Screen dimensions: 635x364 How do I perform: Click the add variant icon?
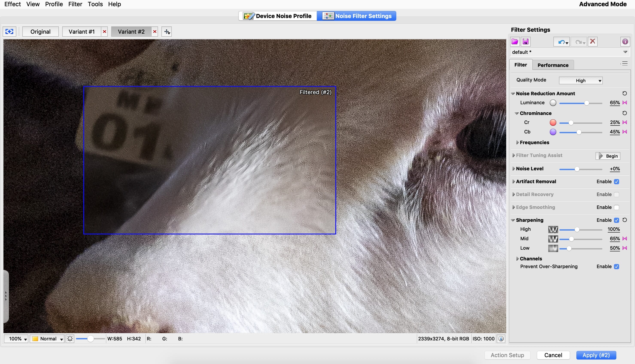(x=167, y=31)
